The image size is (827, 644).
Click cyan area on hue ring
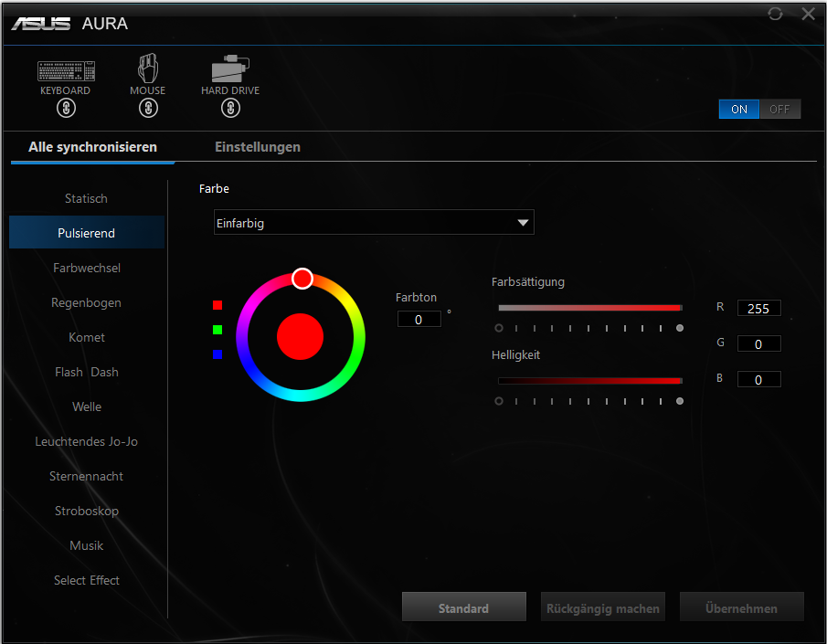(x=300, y=396)
